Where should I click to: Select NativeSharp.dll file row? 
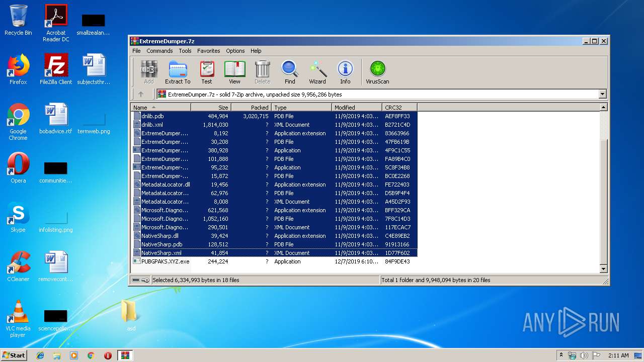pos(274,236)
